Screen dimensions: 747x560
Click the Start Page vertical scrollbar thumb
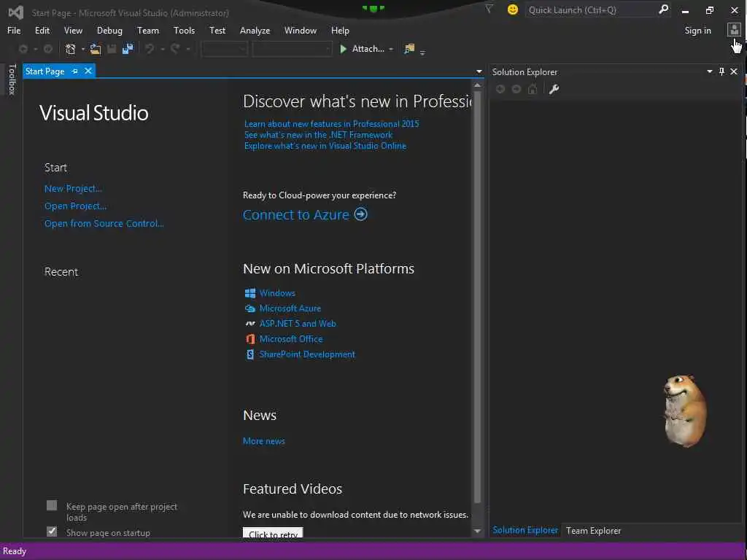click(477, 296)
